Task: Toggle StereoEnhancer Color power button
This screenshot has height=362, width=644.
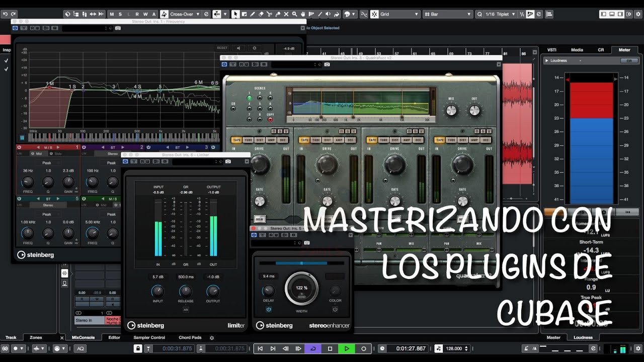Action: (x=335, y=309)
